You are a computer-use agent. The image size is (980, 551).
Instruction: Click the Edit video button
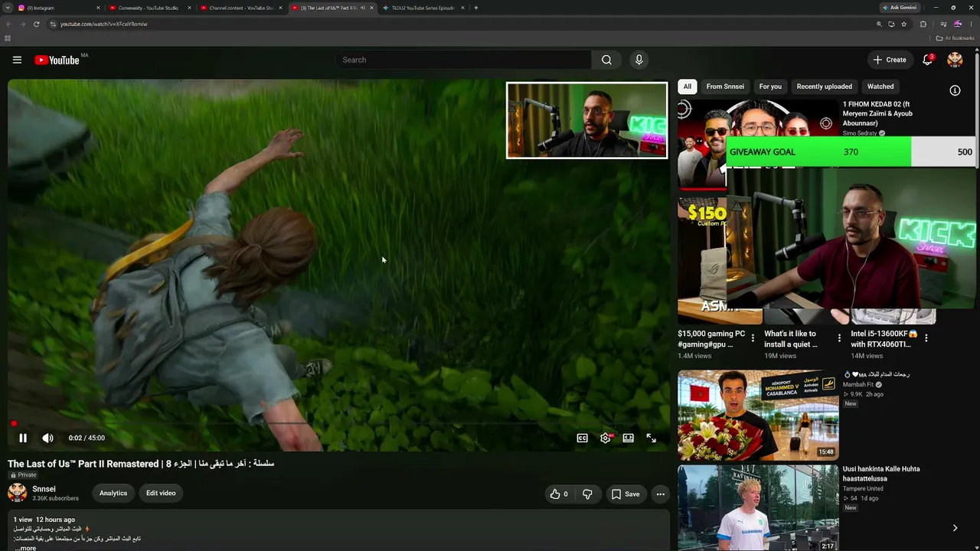[161, 493]
